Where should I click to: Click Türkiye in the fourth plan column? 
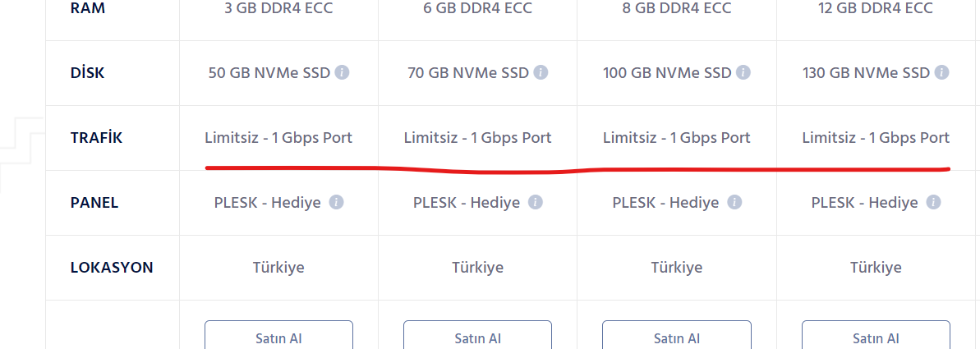click(876, 268)
